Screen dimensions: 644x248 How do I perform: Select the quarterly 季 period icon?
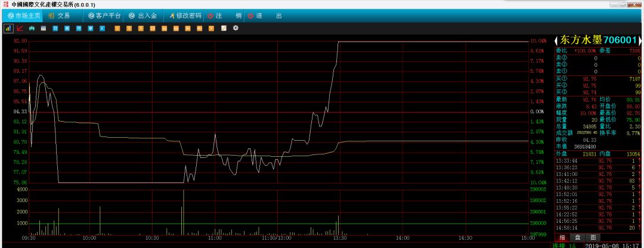click(91, 29)
